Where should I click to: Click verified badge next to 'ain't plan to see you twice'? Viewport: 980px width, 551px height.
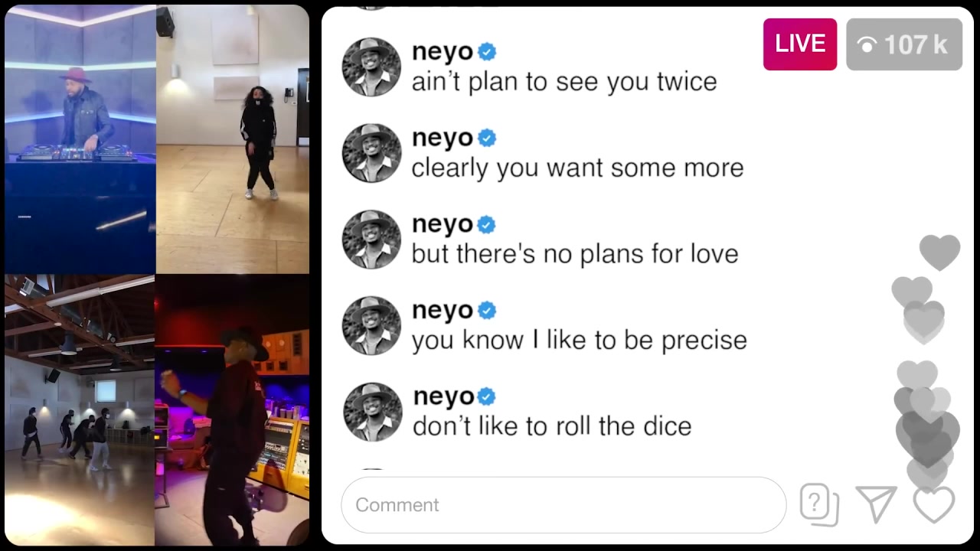[x=487, y=52]
